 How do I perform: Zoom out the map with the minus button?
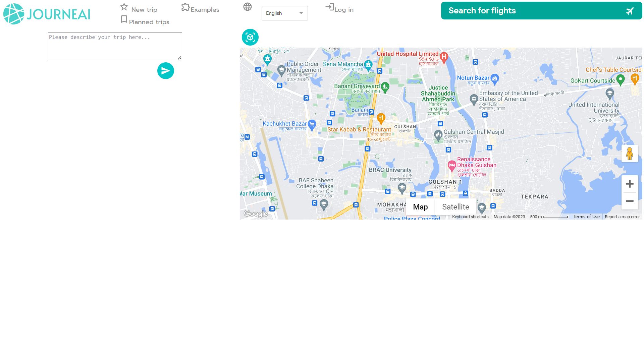click(630, 201)
